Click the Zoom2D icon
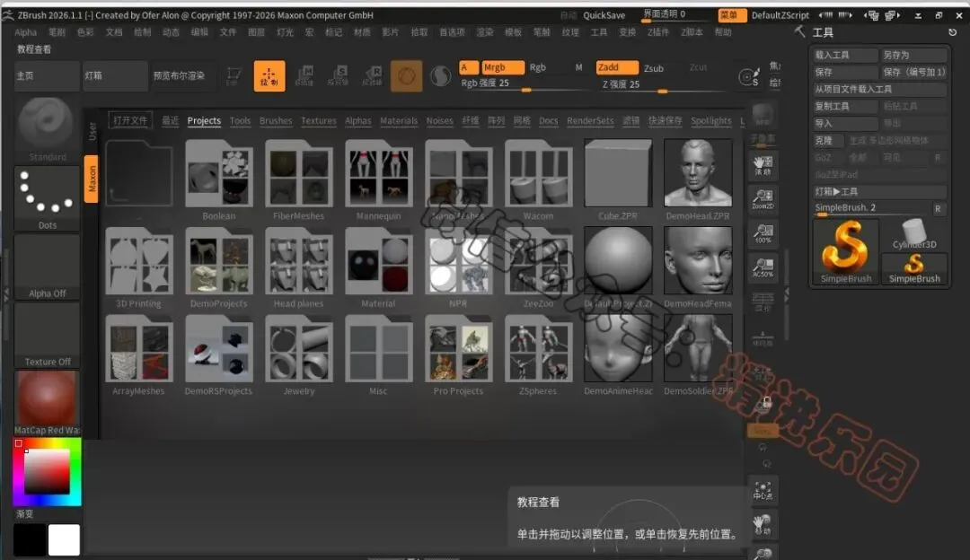Screen dimensions: 970x560 [x=763, y=199]
